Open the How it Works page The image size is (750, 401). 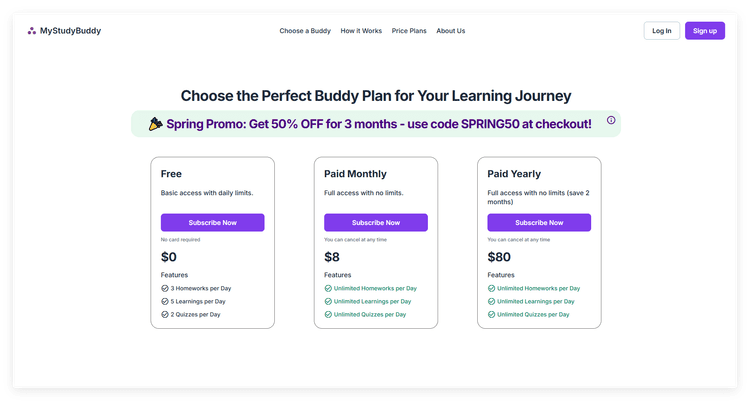361,31
